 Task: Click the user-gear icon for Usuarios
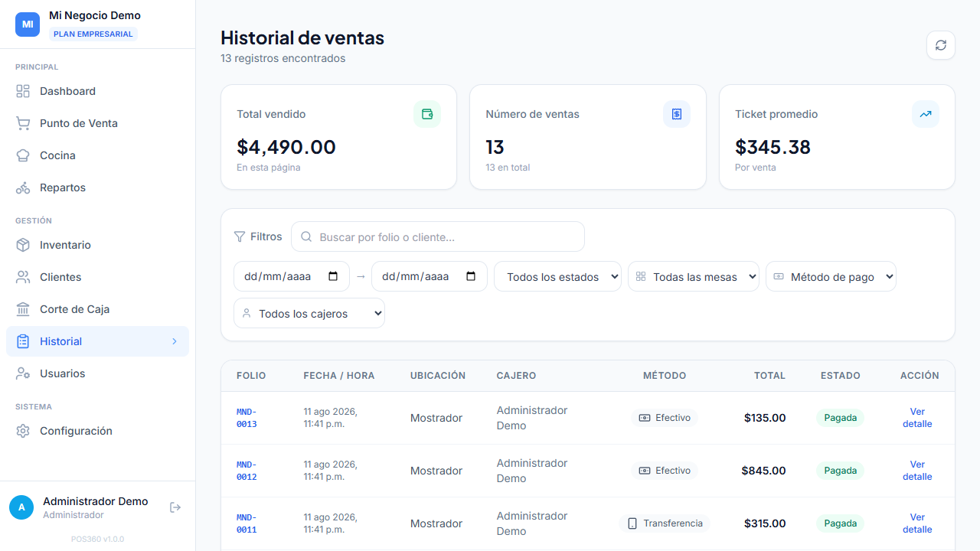23,373
